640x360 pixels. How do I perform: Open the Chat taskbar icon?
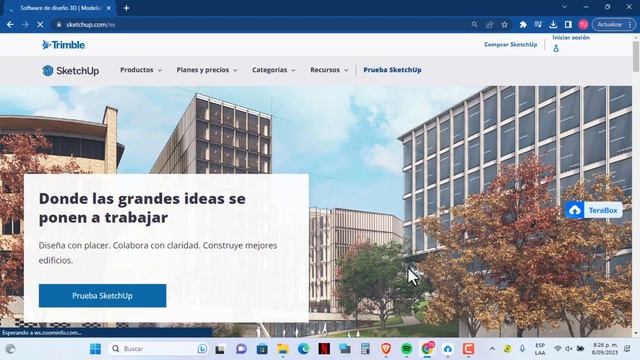point(241,349)
